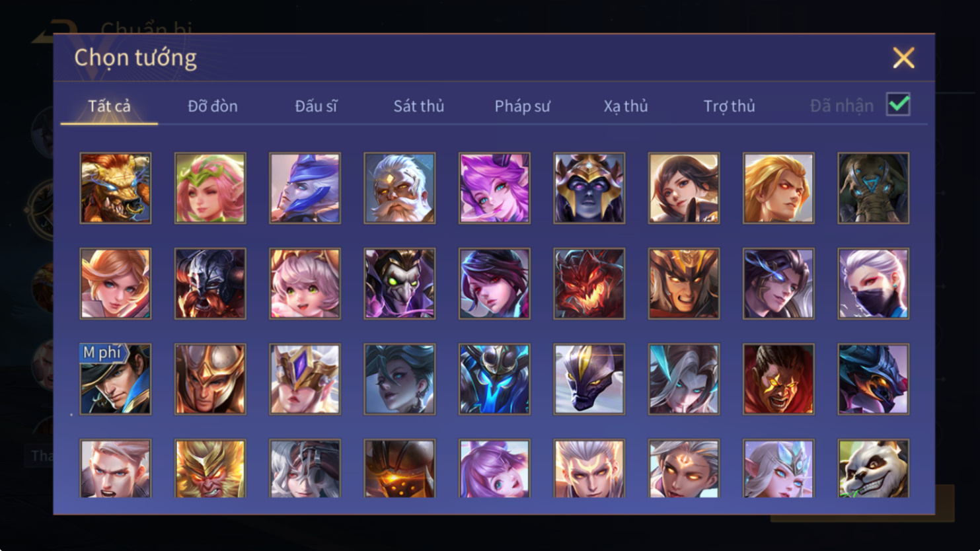Open the 'Đấu sĩ' tab
The width and height of the screenshot is (980, 551).
316,106
